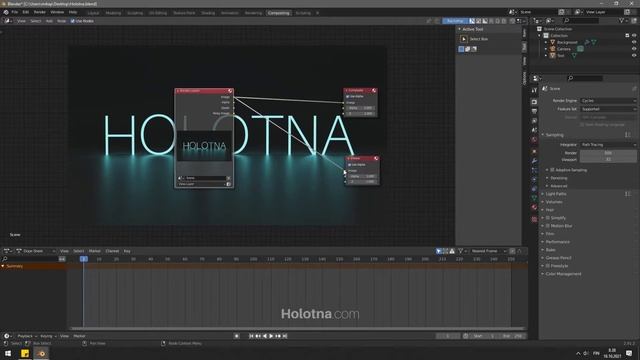Open the Edit menu
640x360 pixels.
coord(26,12)
